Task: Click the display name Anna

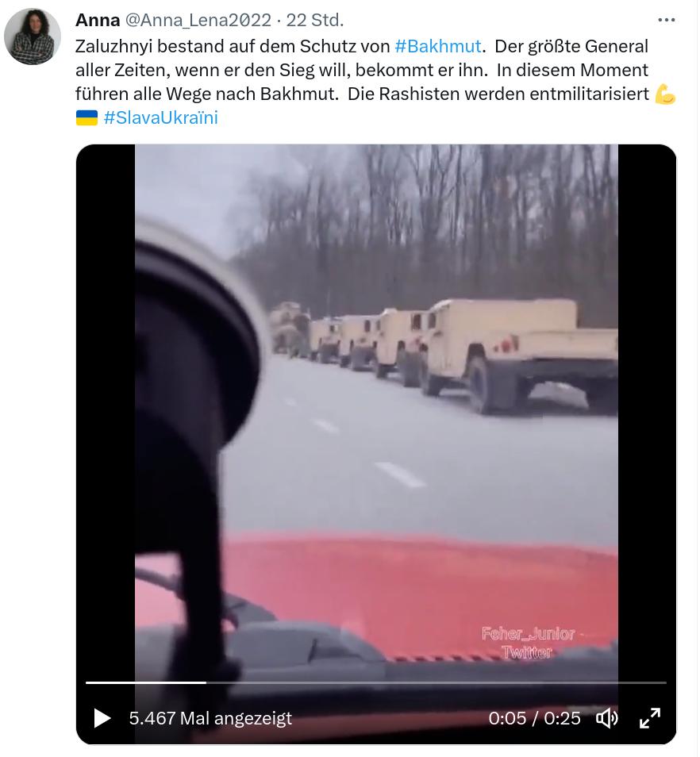Action: click(98, 21)
